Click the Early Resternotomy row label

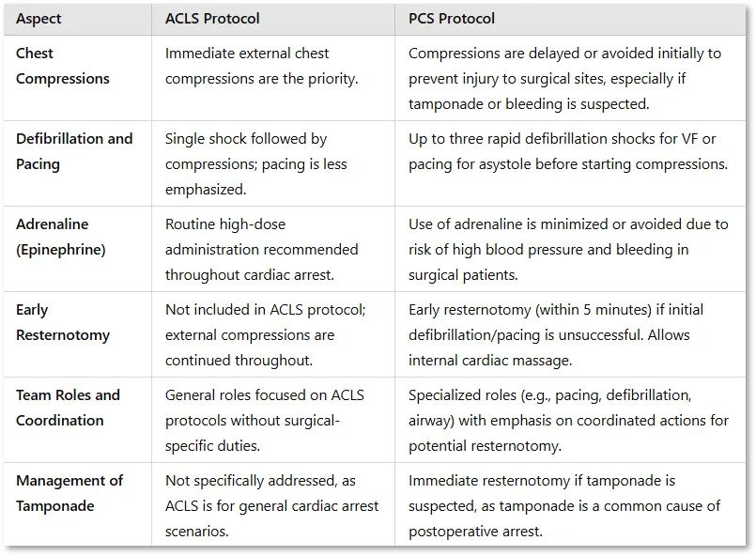[x=63, y=322]
